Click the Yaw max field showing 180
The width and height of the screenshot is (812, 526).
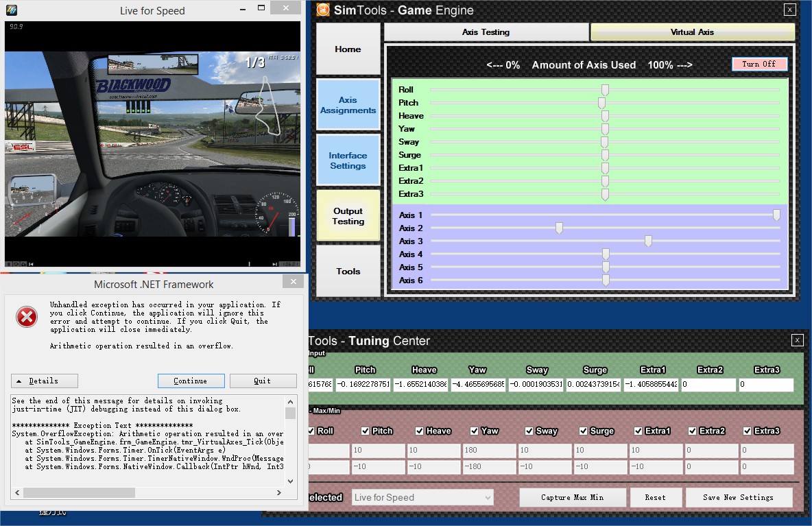click(x=489, y=451)
